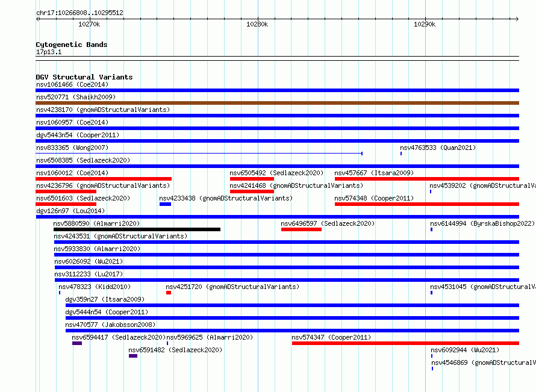Click nsv833365 (Wong2007) label
This screenshot has height=392, width=536.
pos(72,148)
